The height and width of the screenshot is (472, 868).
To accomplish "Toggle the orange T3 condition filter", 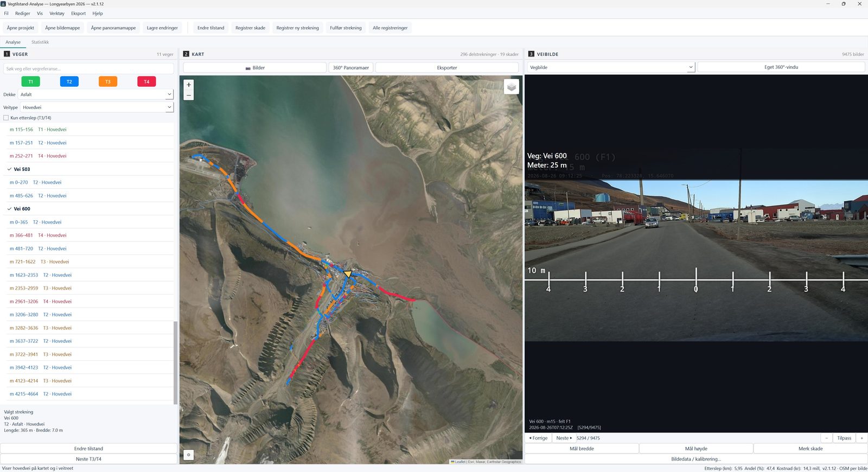I will [x=108, y=81].
